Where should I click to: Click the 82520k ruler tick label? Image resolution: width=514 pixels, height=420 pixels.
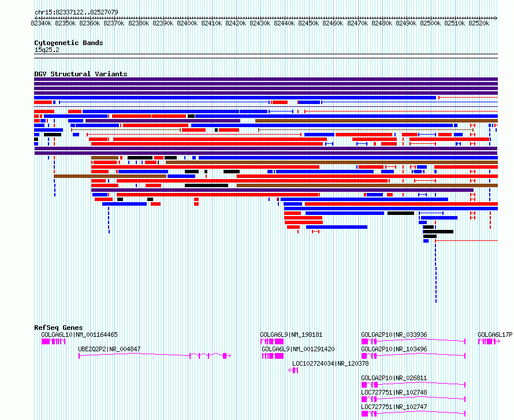coord(479,23)
